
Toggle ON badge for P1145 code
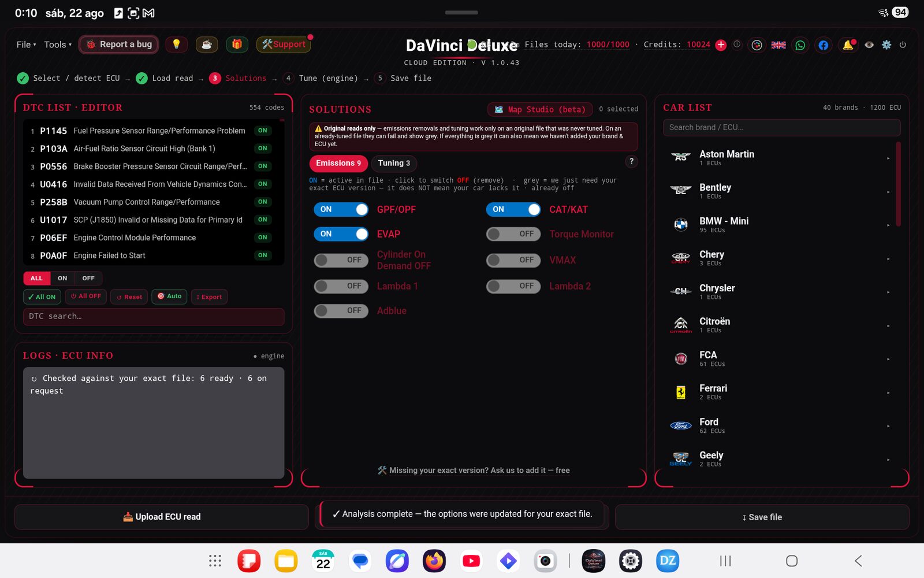coord(263,131)
